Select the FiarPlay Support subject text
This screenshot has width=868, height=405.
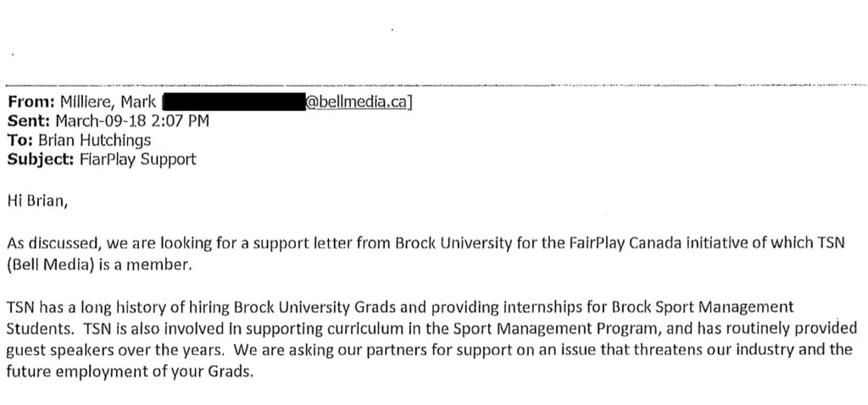[138, 160]
